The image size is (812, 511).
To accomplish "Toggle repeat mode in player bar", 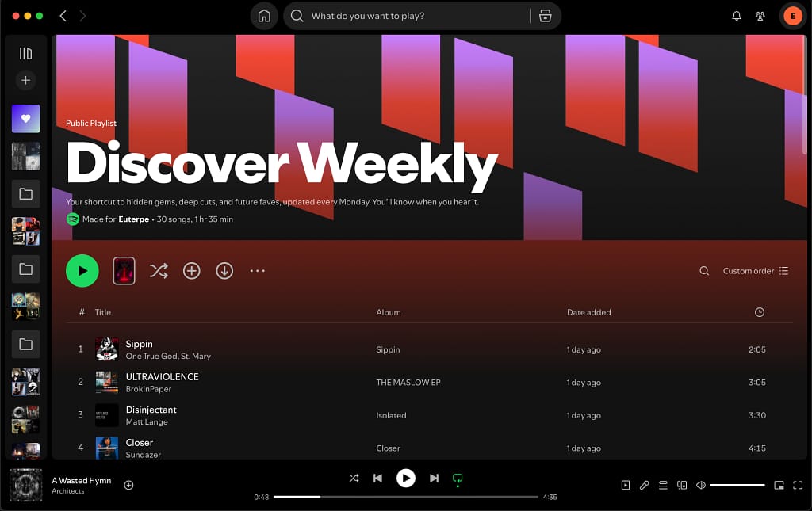I will click(458, 479).
